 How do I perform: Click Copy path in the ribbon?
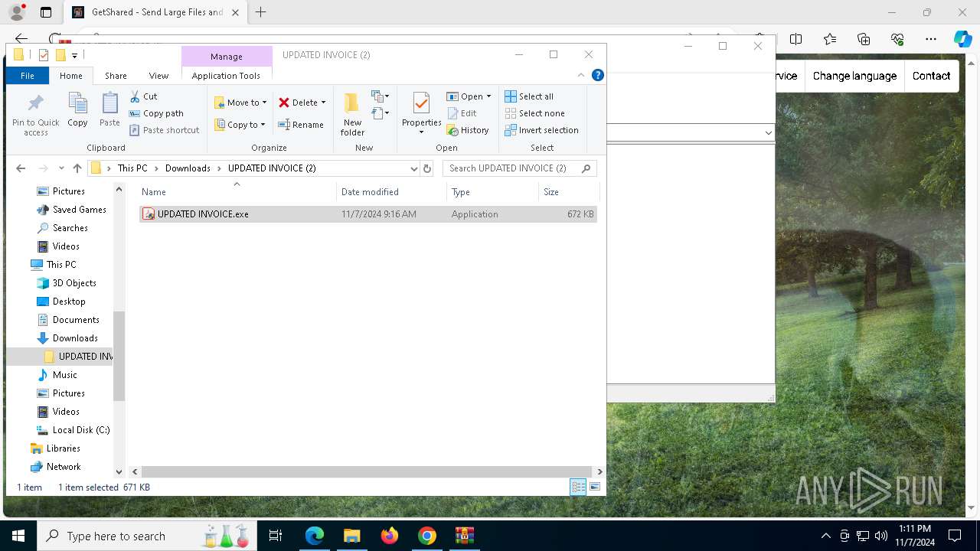156,113
